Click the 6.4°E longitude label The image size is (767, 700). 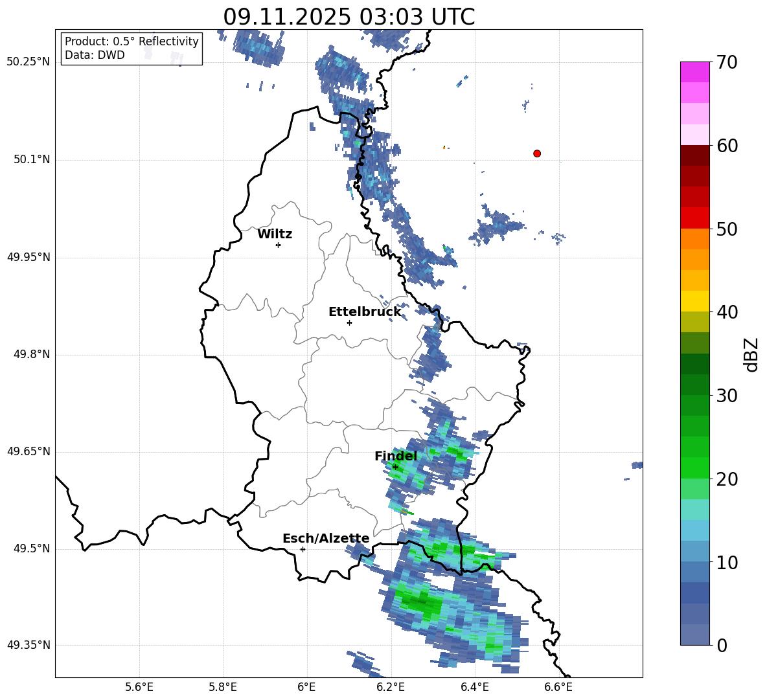474,687
